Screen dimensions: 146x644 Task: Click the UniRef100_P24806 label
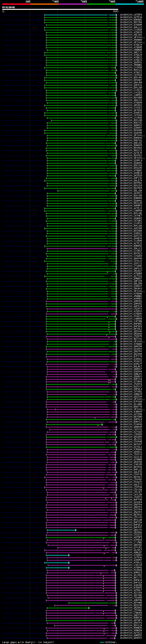(131, 424)
